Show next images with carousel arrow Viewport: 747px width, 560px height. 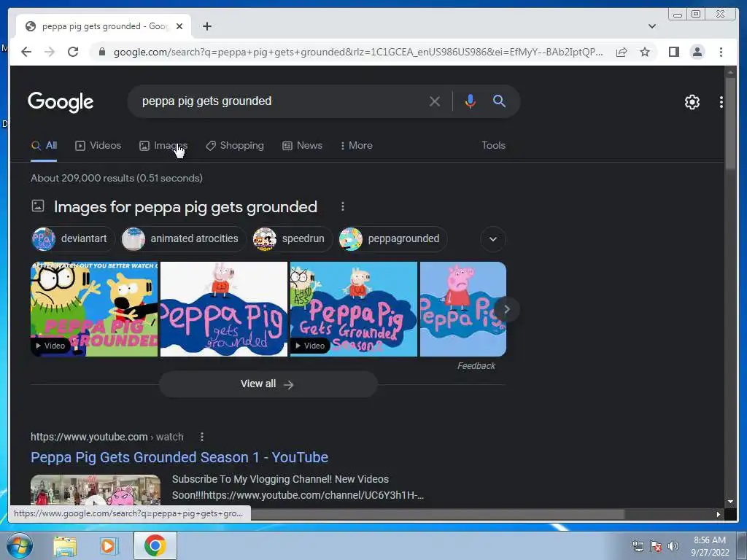pos(507,309)
